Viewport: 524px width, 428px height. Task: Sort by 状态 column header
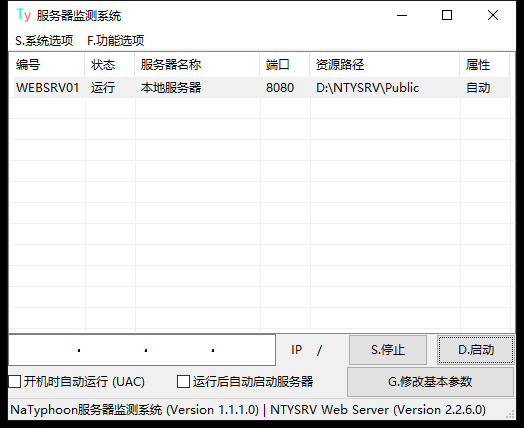(110, 64)
